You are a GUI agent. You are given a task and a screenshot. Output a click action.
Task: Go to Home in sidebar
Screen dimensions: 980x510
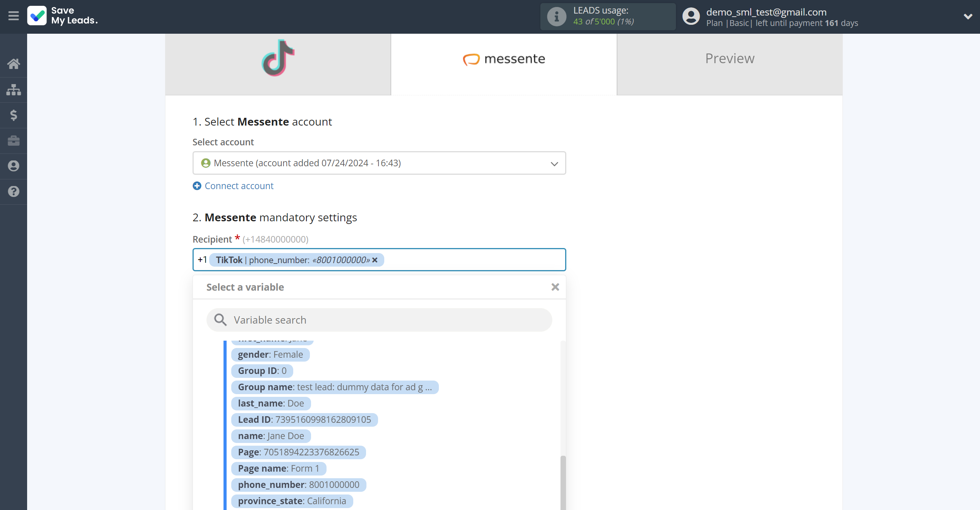14,64
